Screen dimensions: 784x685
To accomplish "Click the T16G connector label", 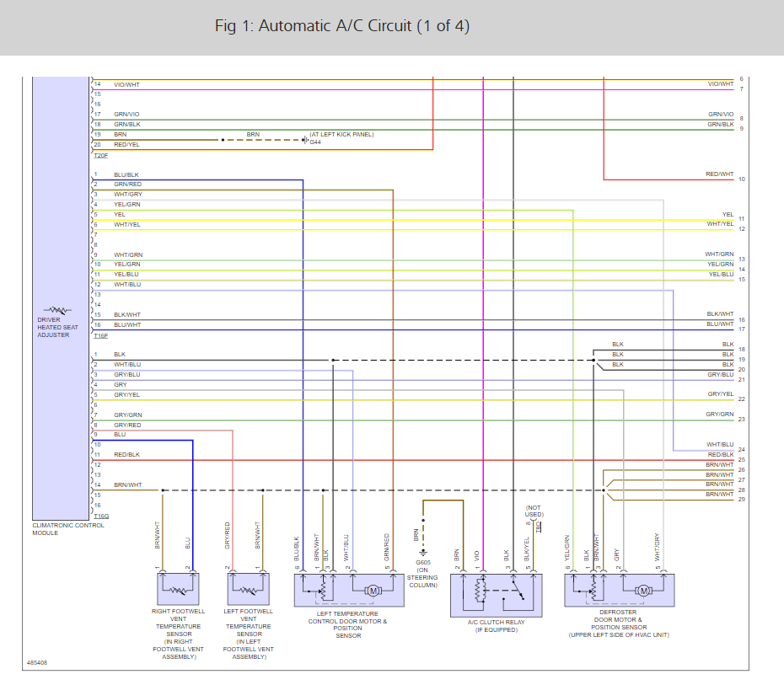I will coord(101,515).
